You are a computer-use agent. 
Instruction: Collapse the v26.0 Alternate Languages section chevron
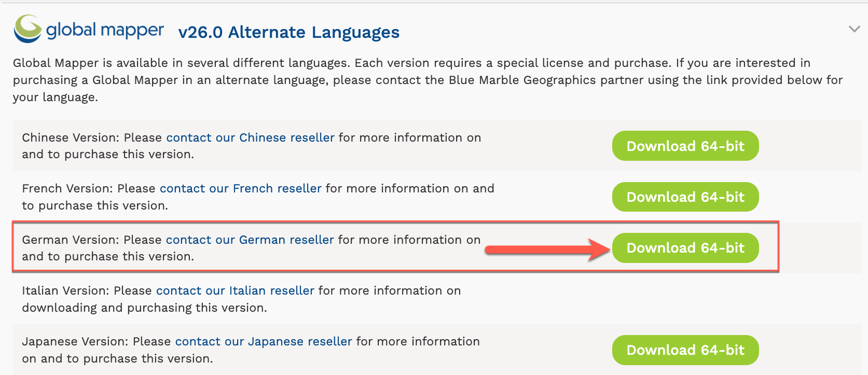tap(854, 29)
